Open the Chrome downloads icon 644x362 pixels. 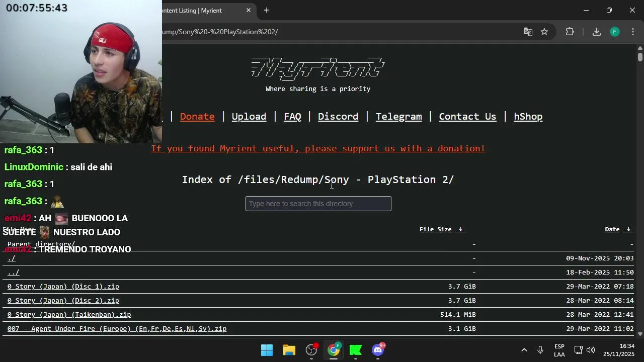point(597,32)
